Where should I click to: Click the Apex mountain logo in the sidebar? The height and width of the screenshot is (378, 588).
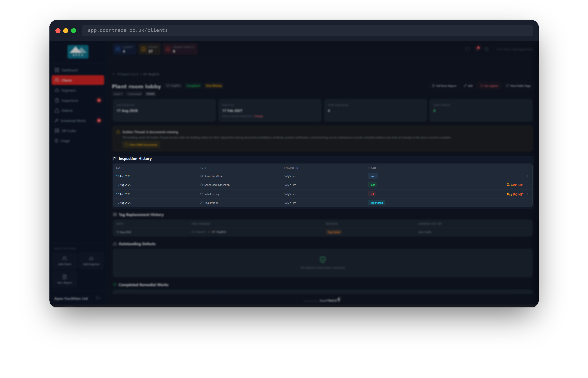pos(78,52)
